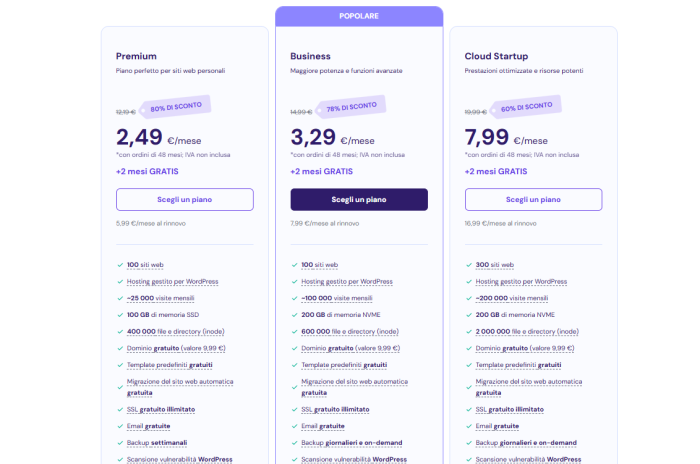The image size is (700, 464).
Task: Open Premium's SSL gratuito illimitato details
Action: coord(161,409)
